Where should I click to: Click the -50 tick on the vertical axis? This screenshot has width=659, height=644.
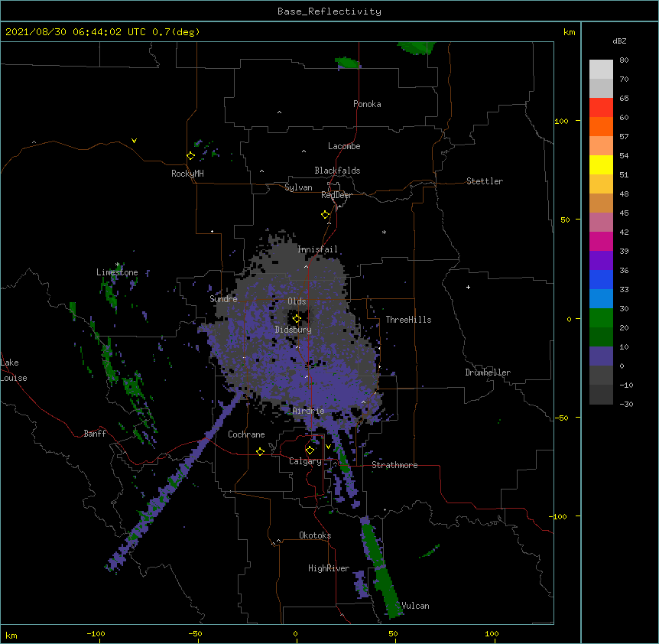(561, 418)
